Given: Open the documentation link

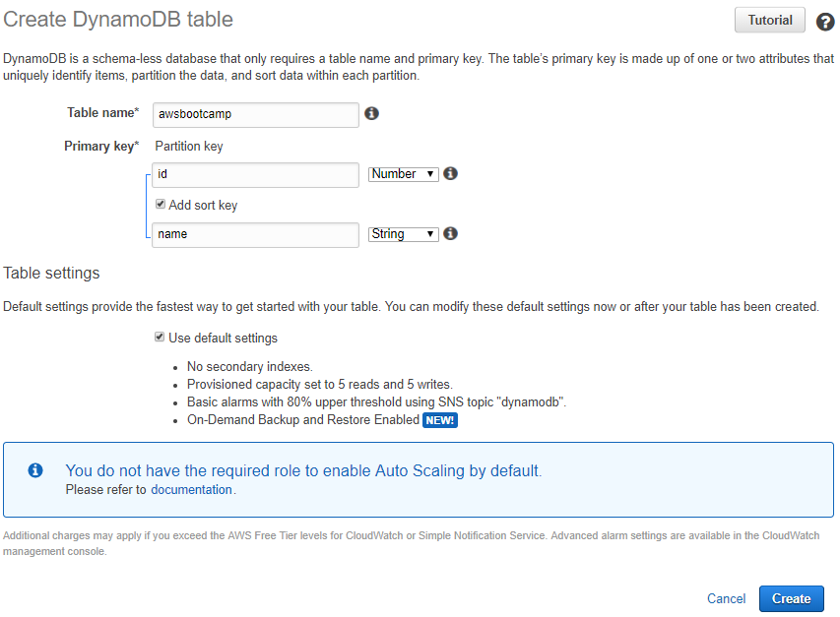Looking at the screenshot, I should point(191,490).
